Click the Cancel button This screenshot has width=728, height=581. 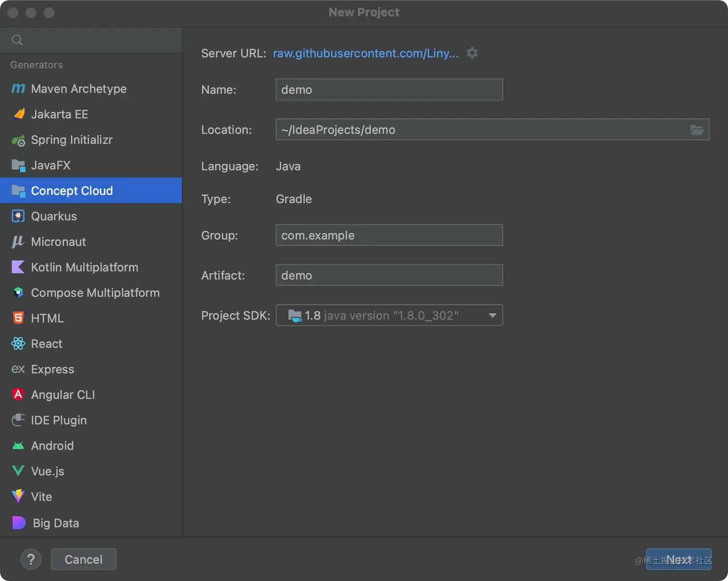coord(84,559)
